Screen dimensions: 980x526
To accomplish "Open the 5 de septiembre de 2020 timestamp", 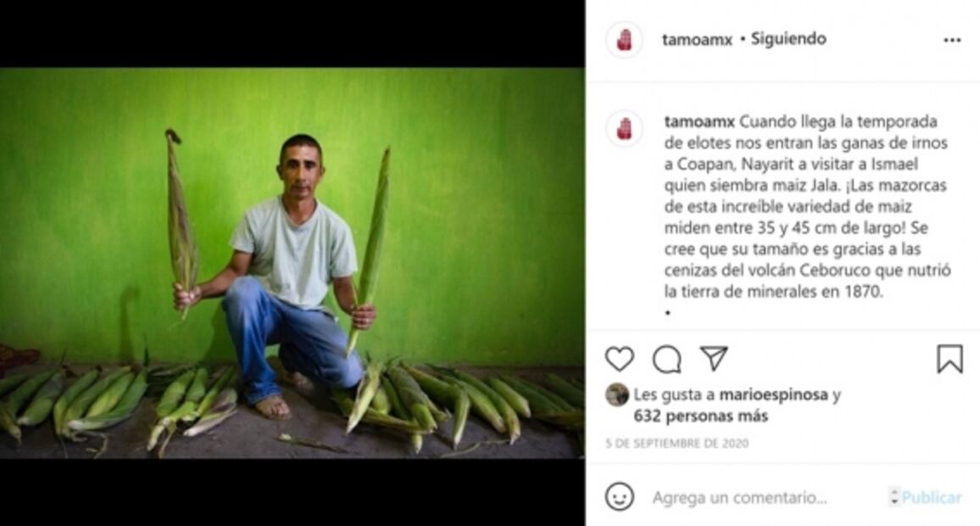I will point(677,444).
